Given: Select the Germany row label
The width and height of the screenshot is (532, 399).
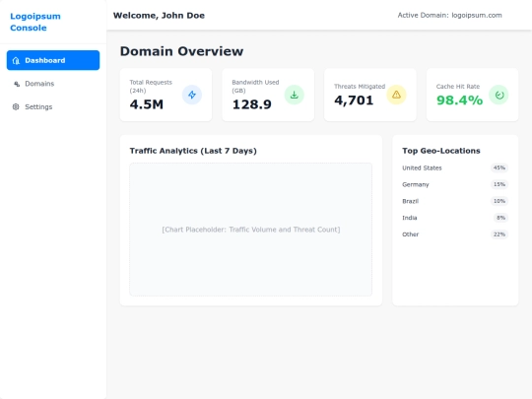Looking at the screenshot, I should click(x=416, y=184).
